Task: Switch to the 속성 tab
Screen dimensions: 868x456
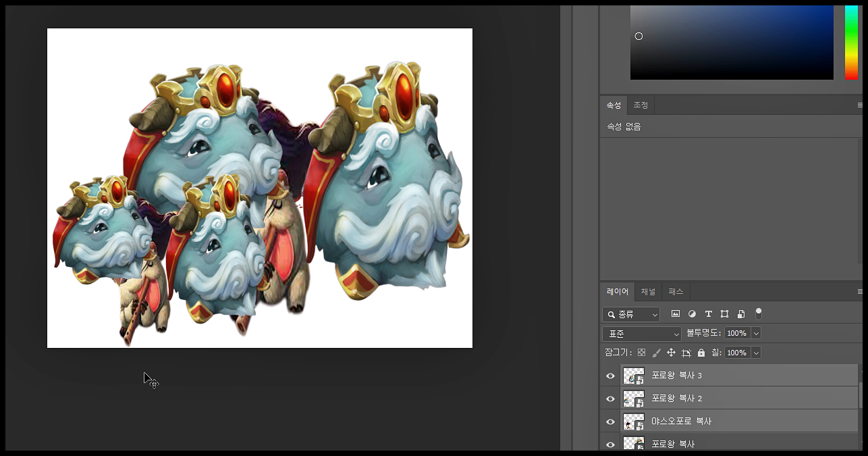Action: [x=614, y=105]
